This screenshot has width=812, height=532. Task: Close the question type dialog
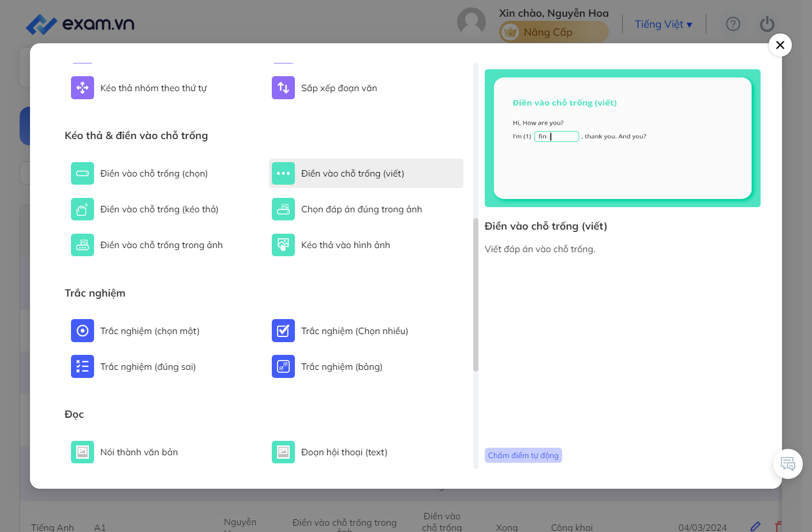pyautogui.click(x=780, y=45)
